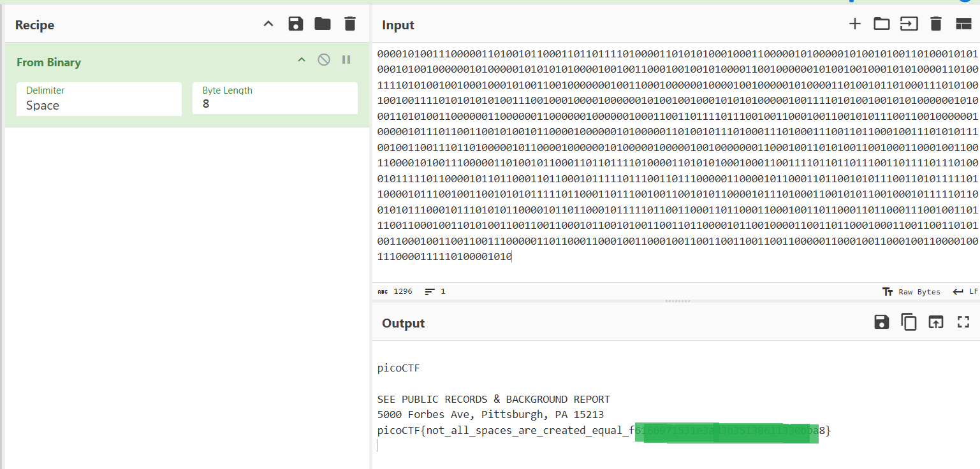The width and height of the screenshot is (980, 469).
Task: Click SEE PUBLIC RECORDS output line
Action: pos(494,400)
